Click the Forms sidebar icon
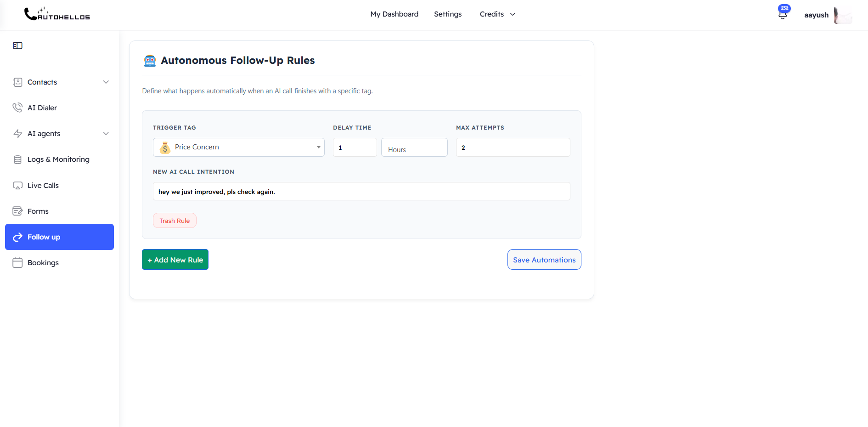This screenshot has width=868, height=427. (17, 211)
